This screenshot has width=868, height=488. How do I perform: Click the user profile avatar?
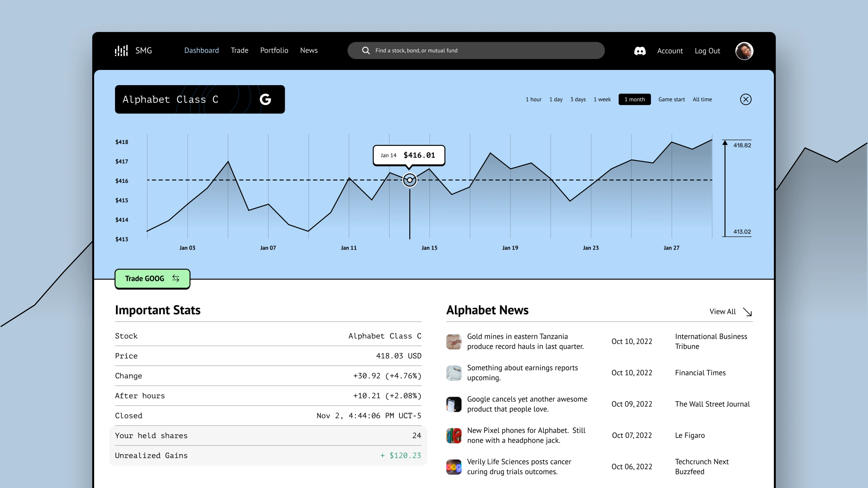744,51
